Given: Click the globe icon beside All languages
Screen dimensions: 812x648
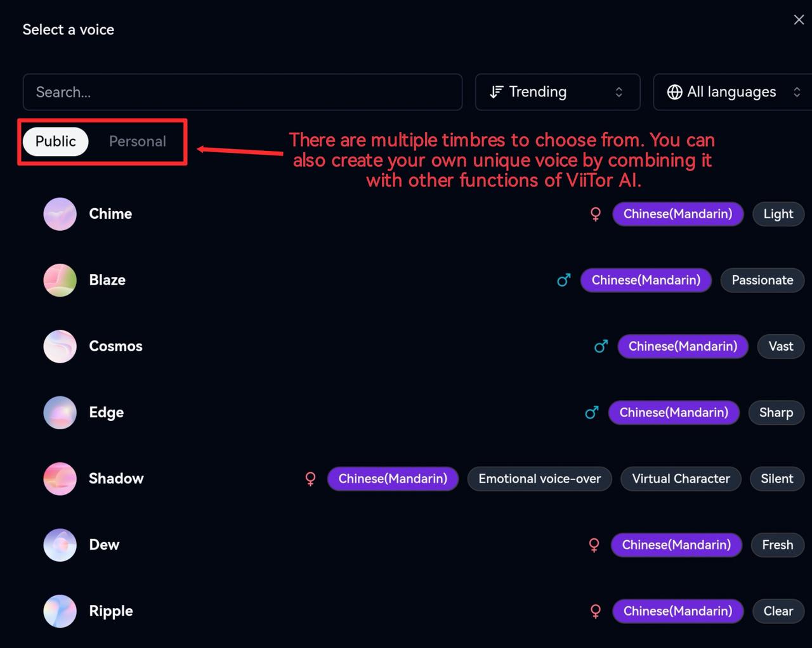Looking at the screenshot, I should click(674, 92).
